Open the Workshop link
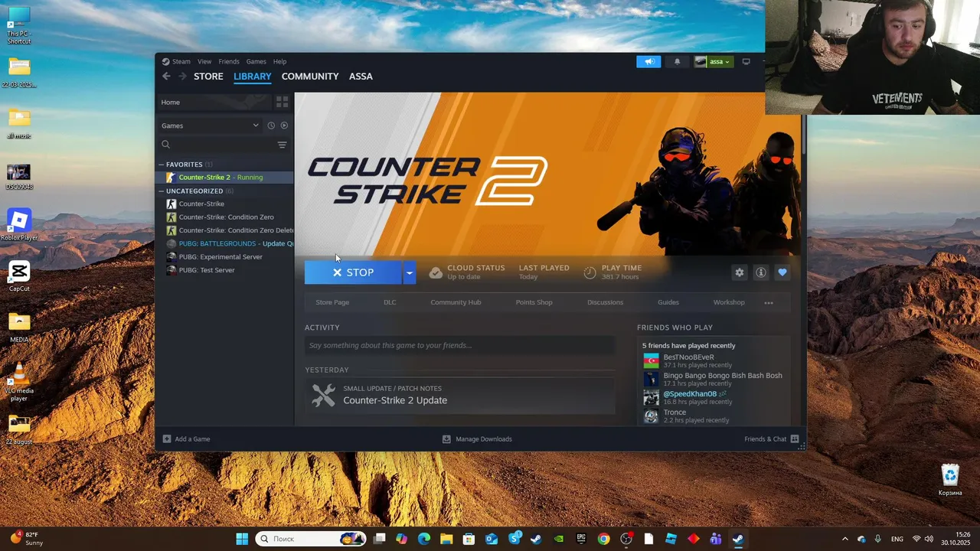This screenshot has height=551, width=980. tap(729, 302)
